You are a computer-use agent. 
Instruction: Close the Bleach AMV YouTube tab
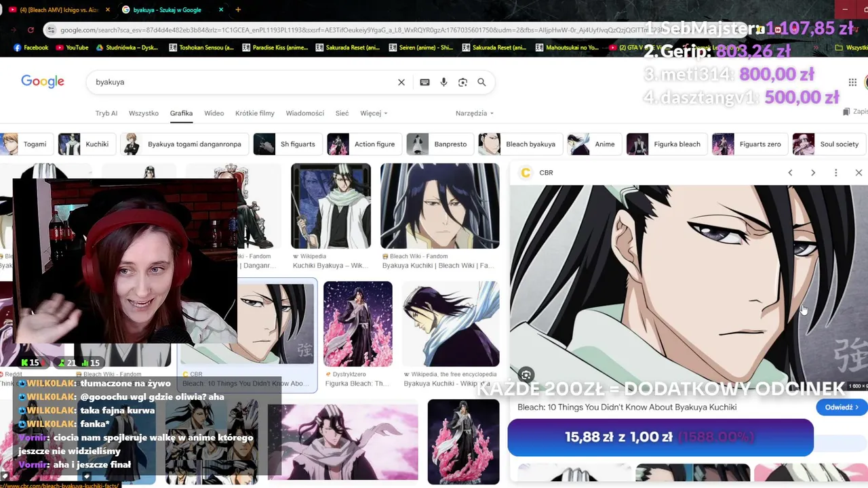click(x=108, y=9)
